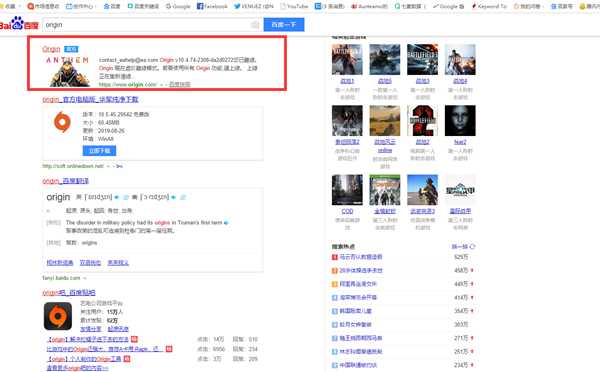
Task: Click the orange Origin logo in download result
Action: pyautogui.click(x=62, y=122)
